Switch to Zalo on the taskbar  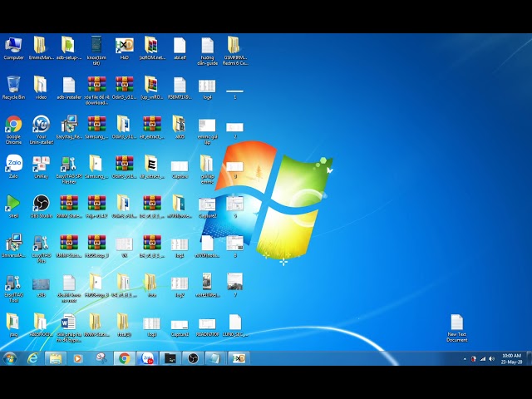pyautogui.click(x=147, y=358)
